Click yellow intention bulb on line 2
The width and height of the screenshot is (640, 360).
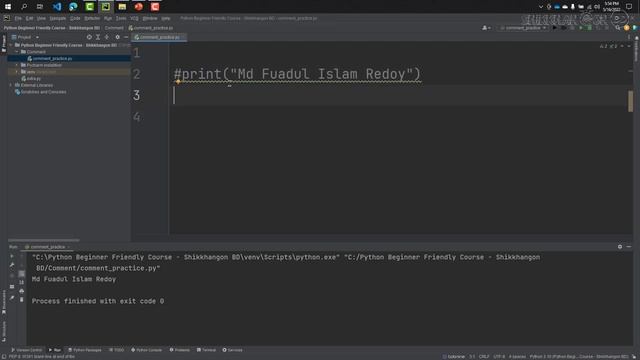click(x=178, y=82)
